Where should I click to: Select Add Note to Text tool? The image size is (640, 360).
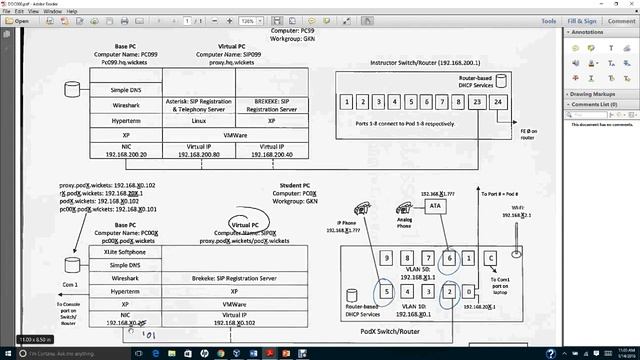611,78
